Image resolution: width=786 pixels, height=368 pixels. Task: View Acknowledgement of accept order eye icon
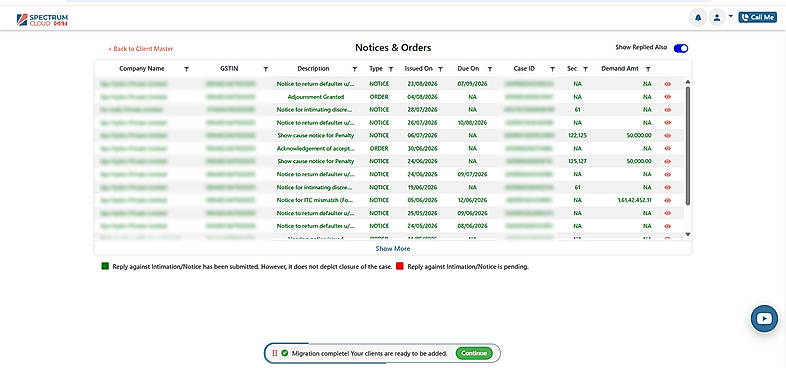(667, 148)
